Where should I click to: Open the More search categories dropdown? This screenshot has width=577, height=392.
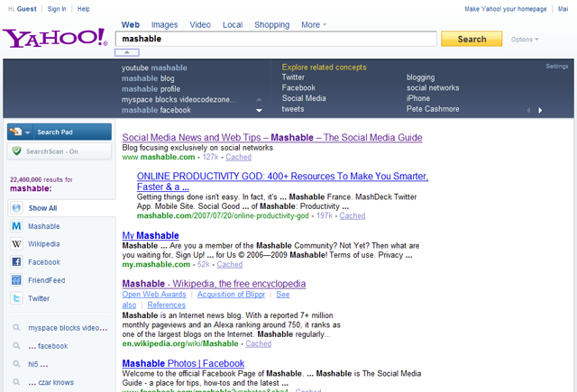(x=314, y=24)
